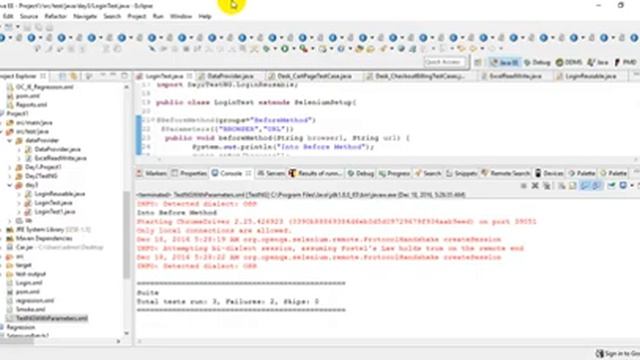Screen dimensions: 640x360
Task: Open the Results of running tab
Action: click(315, 173)
